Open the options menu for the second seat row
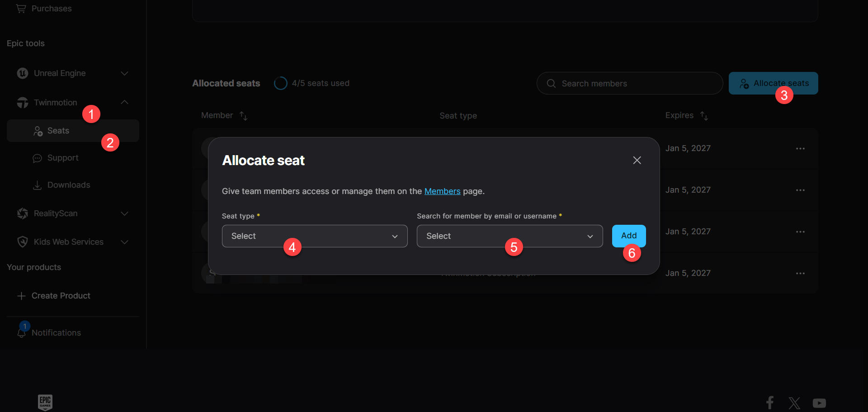The image size is (868, 412). coord(800,190)
